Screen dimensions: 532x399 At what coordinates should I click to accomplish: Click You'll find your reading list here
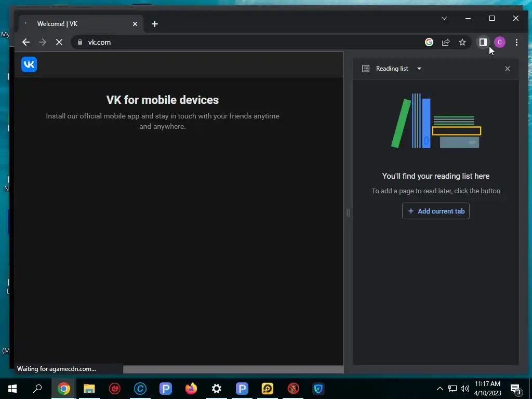click(x=436, y=176)
